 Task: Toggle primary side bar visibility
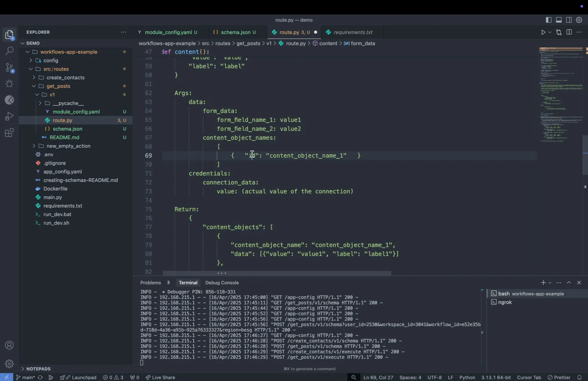(549, 20)
